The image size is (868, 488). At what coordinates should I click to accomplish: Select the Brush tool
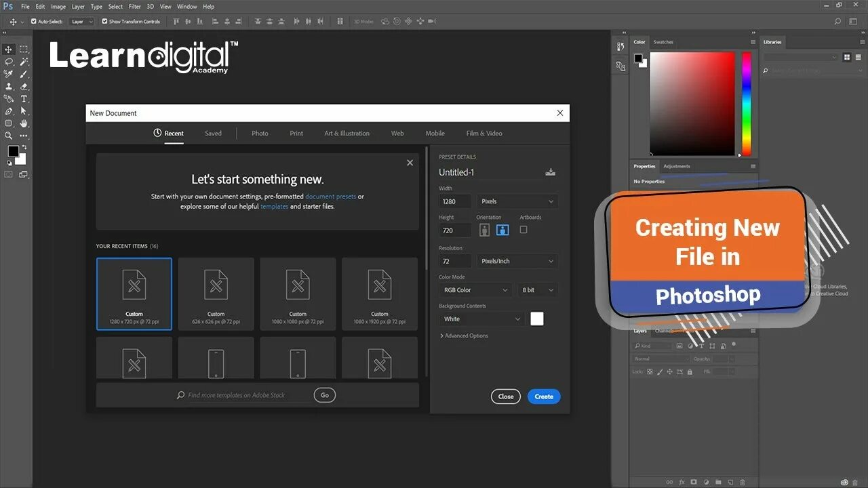tap(24, 74)
